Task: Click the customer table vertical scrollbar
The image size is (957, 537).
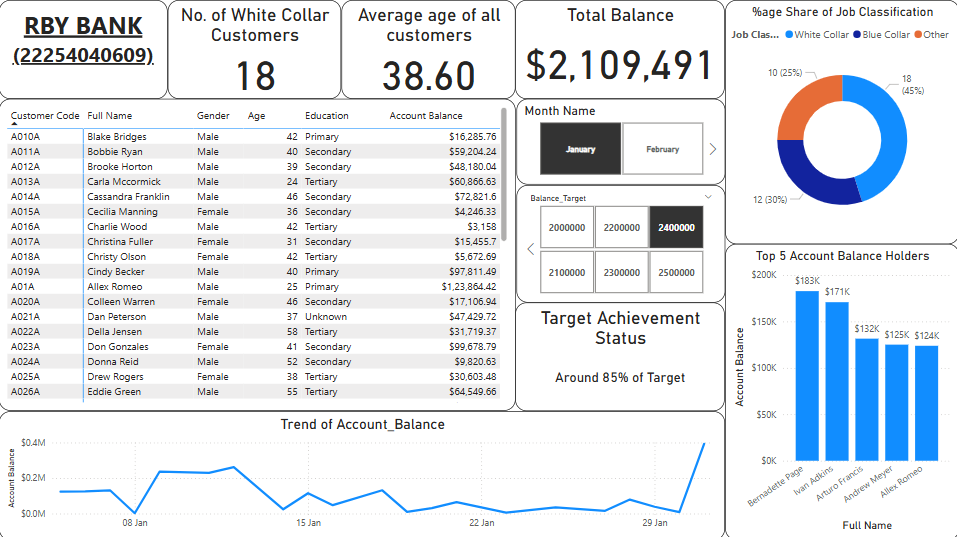Action: [x=504, y=175]
